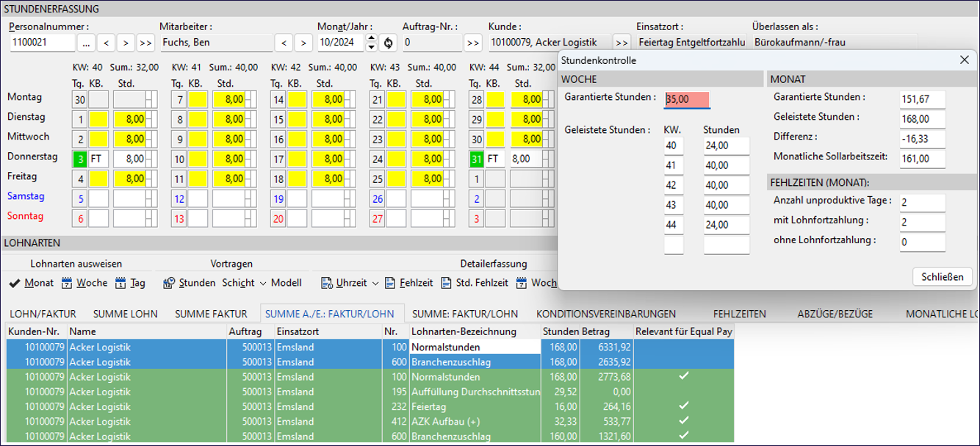Select the row with Betrag 6331,92

coord(370,347)
